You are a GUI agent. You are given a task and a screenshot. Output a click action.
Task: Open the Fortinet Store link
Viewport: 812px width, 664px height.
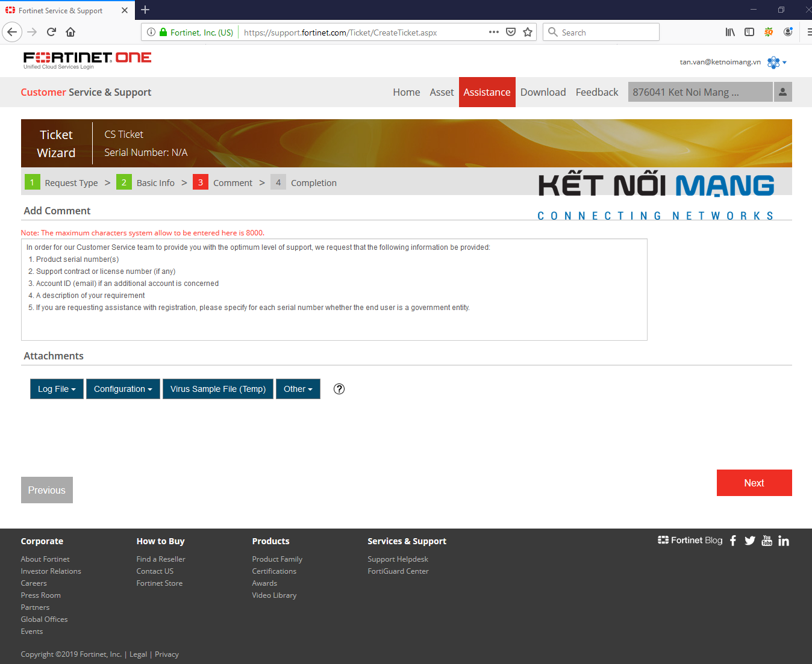click(x=160, y=583)
